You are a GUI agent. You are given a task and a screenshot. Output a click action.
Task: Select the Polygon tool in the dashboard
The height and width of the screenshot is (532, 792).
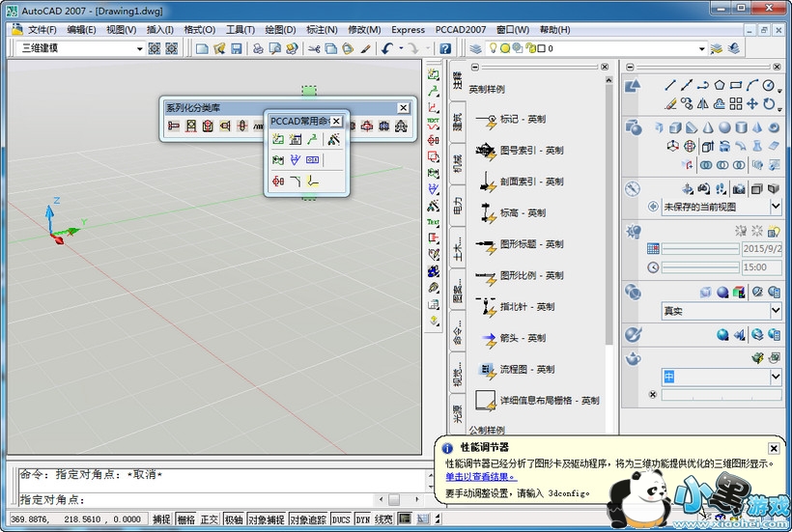[x=720, y=86]
